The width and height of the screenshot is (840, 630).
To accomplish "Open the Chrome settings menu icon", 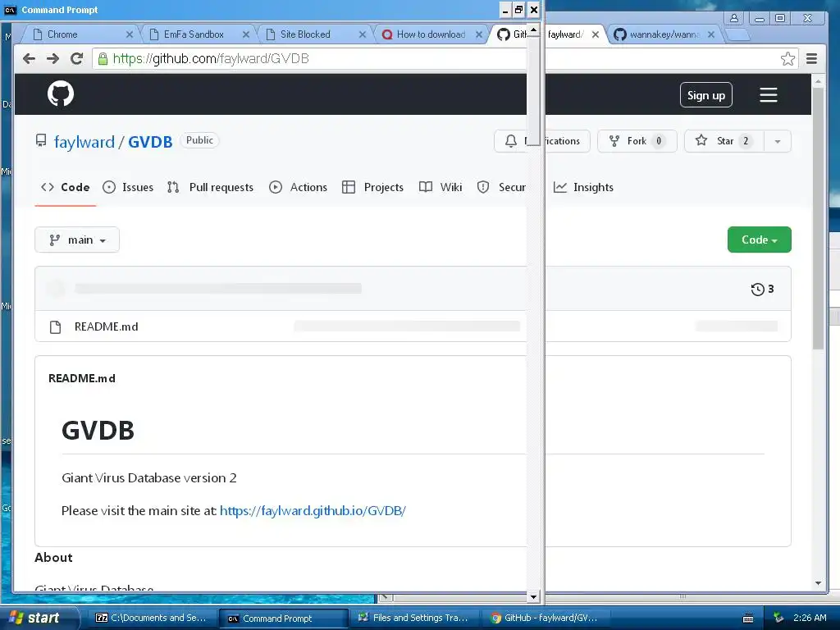I will click(x=811, y=58).
